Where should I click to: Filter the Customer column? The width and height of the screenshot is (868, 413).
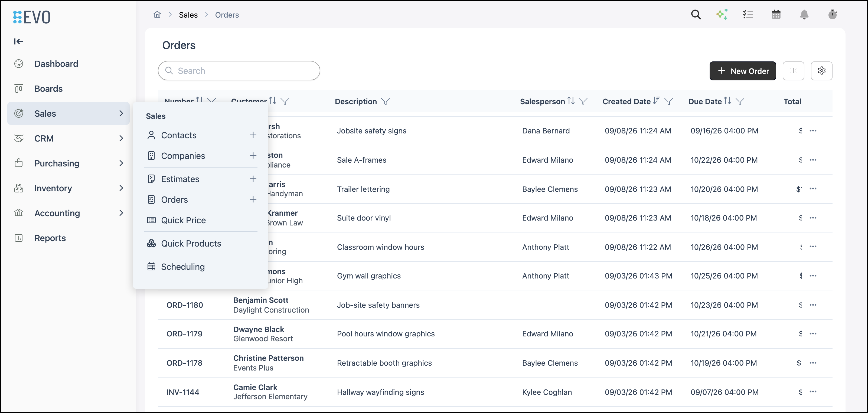click(285, 101)
